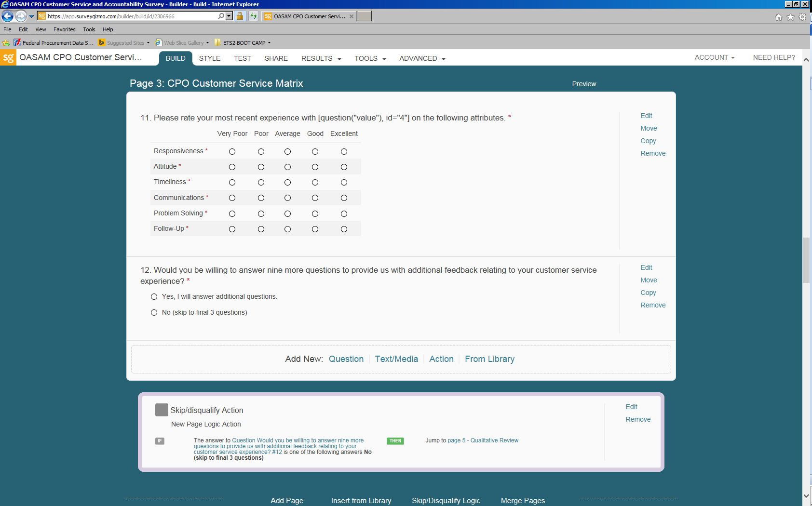Open the Help menu
Image resolution: width=812 pixels, height=506 pixels.
(x=108, y=29)
